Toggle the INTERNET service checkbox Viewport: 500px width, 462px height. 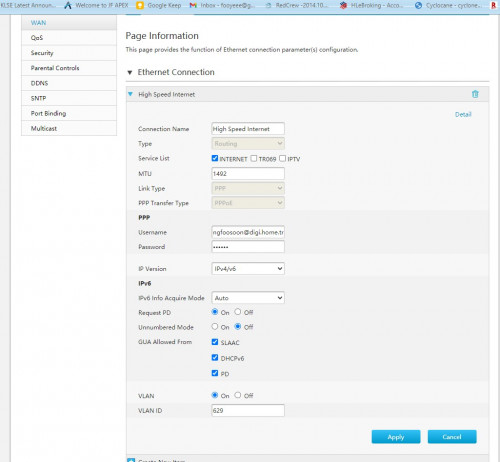215,158
